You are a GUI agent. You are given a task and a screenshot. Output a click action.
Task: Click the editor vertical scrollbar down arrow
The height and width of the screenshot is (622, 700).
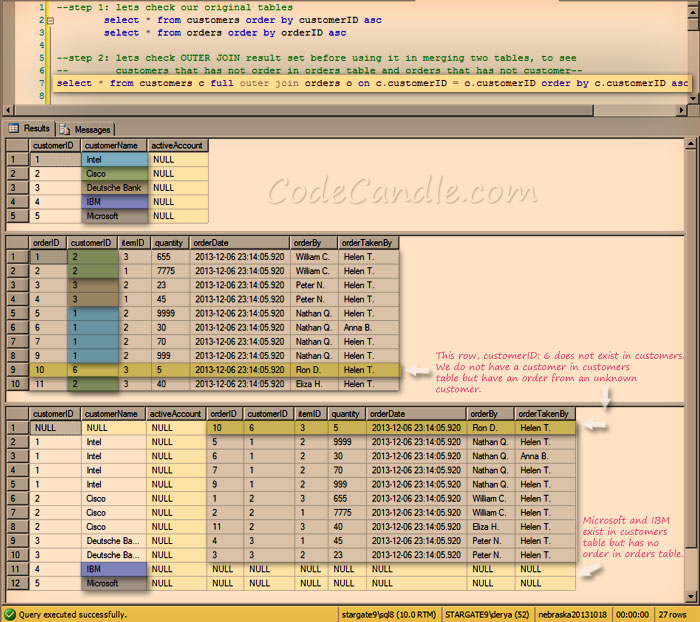[693, 98]
